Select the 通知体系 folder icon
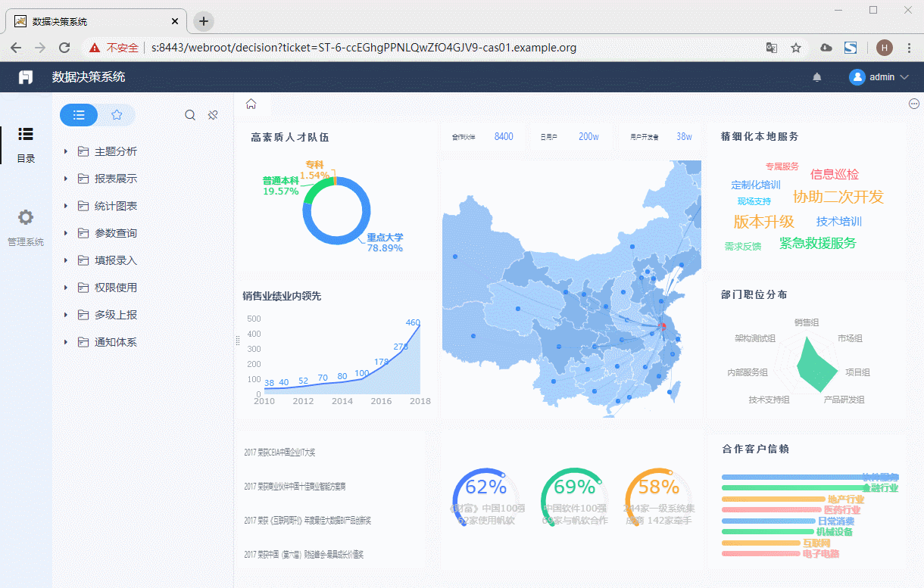This screenshot has height=588, width=924. click(83, 342)
